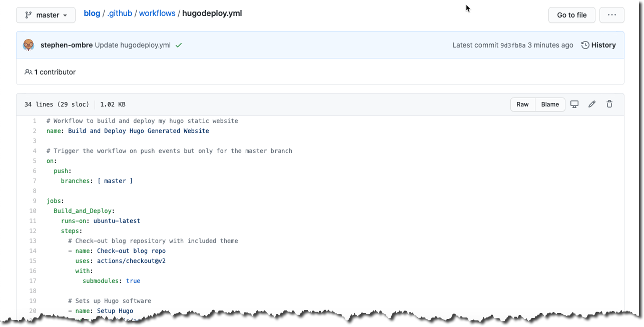Click the 'Build and Deploy Hugo Generated Website' text
The image size is (644, 327).
139,131
